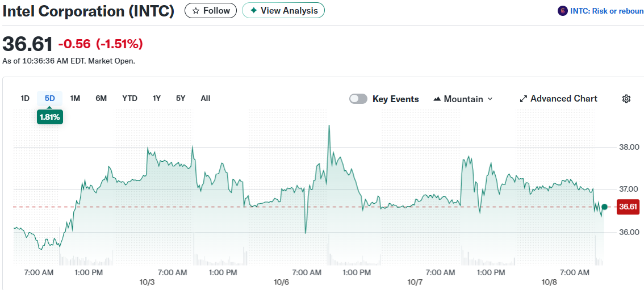Toggle the Key Events switch
Viewport: 644px width, 290px height.
click(x=358, y=99)
